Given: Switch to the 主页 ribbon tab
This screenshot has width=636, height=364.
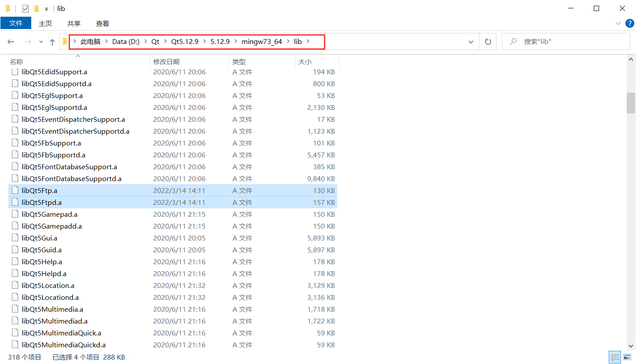Looking at the screenshot, I should (45, 23).
